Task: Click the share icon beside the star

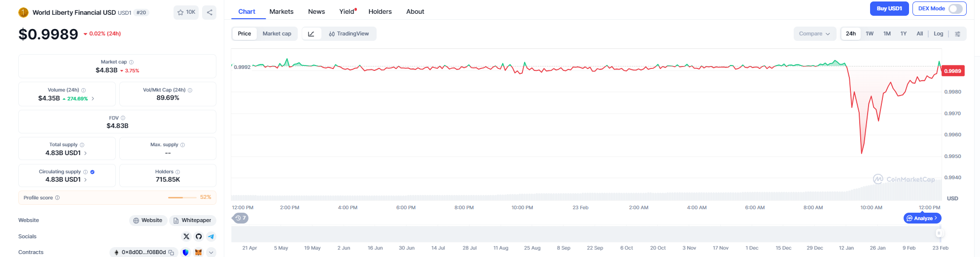Action: click(x=210, y=12)
